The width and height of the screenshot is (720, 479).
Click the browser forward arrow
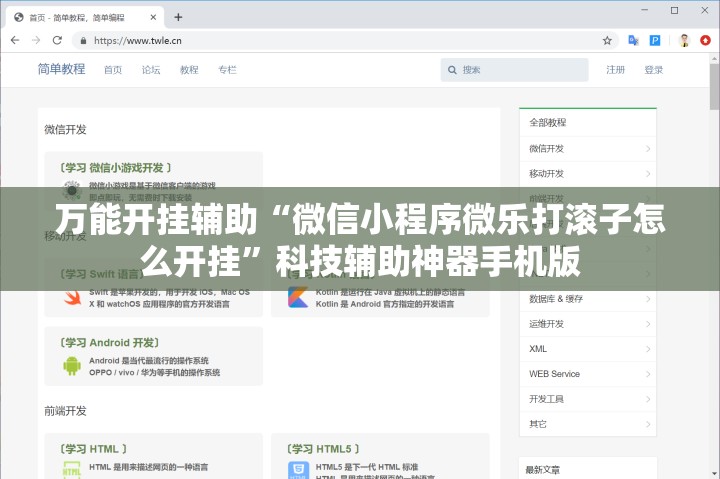tap(36, 40)
